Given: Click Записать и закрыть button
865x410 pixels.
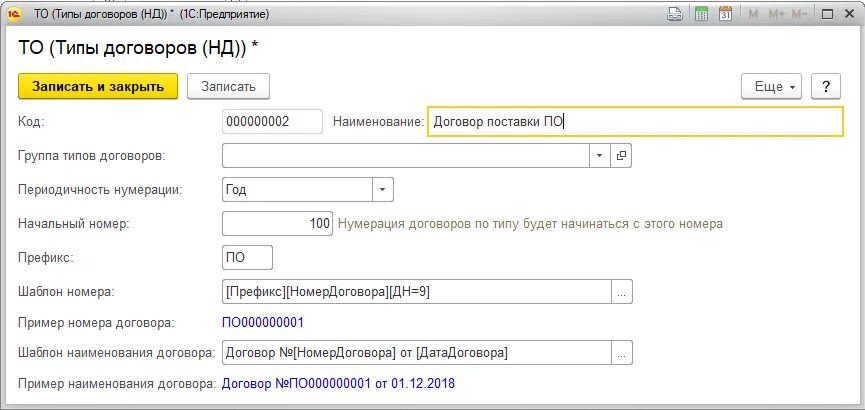Looking at the screenshot, I should (x=98, y=87).
